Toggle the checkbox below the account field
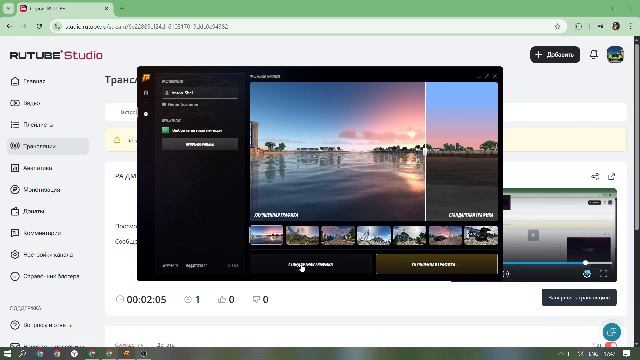Screen dimensions: 640x360 coord(164,104)
